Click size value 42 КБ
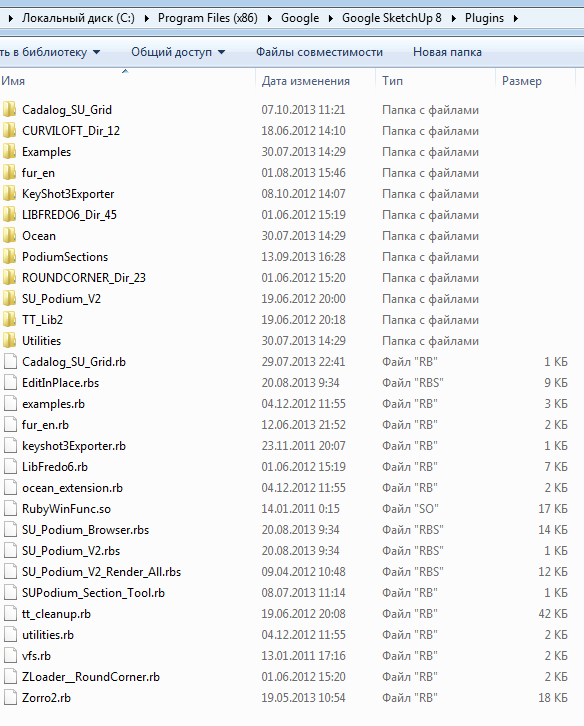Image resolution: width=584 pixels, height=726 pixels. (x=553, y=613)
